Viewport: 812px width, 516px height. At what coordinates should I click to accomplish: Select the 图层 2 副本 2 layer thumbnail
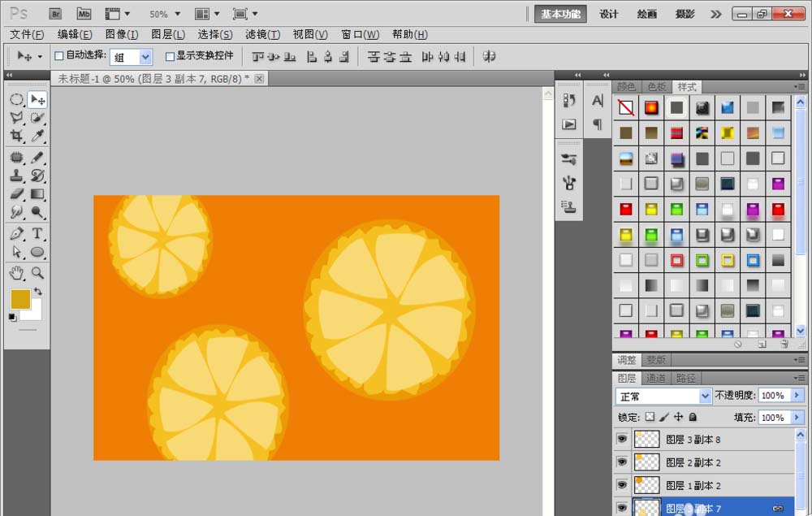click(x=646, y=462)
